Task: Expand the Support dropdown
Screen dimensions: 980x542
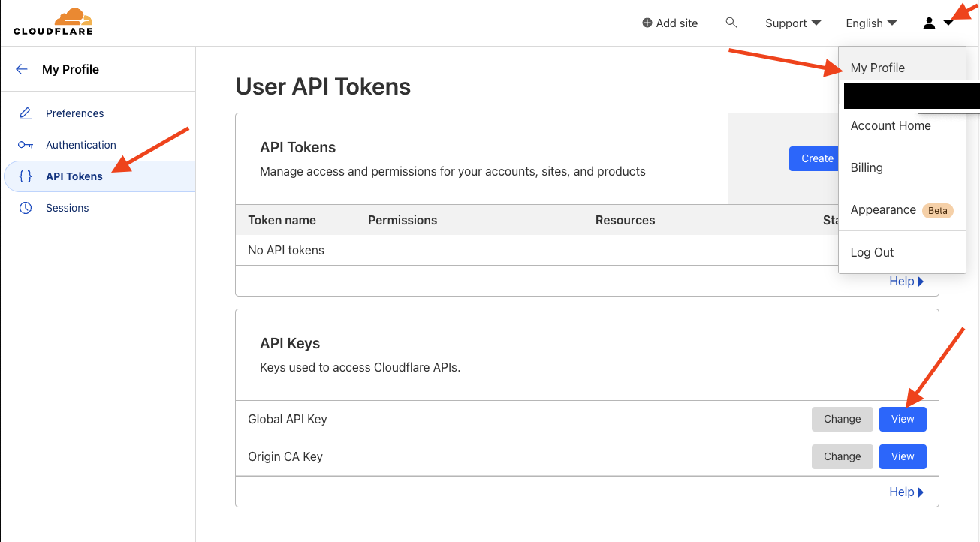Action: [x=793, y=23]
